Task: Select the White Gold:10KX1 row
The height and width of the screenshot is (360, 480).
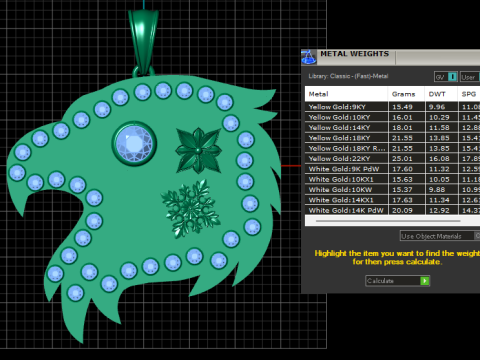Action: [x=393, y=179]
